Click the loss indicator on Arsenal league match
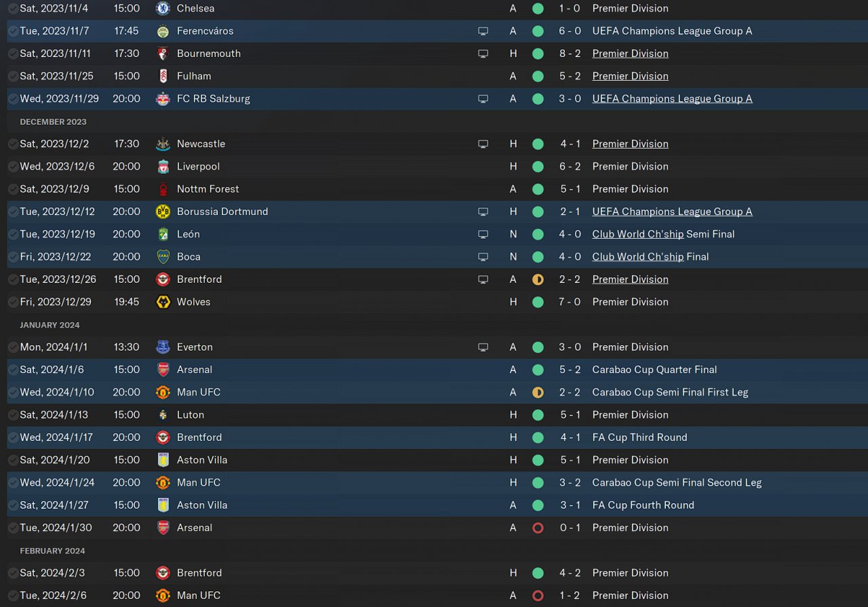This screenshot has width=868, height=607. click(x=538, y=528)
